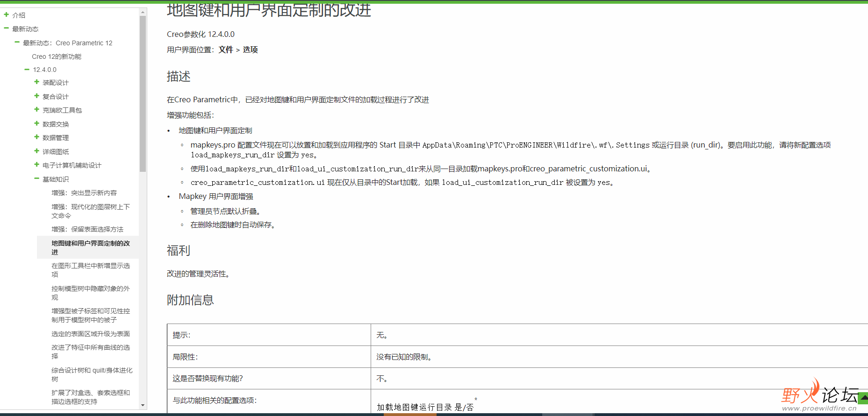Expand the 数据管理 node
This screenshot has width=868, height=416.
[x=36, y=137]
